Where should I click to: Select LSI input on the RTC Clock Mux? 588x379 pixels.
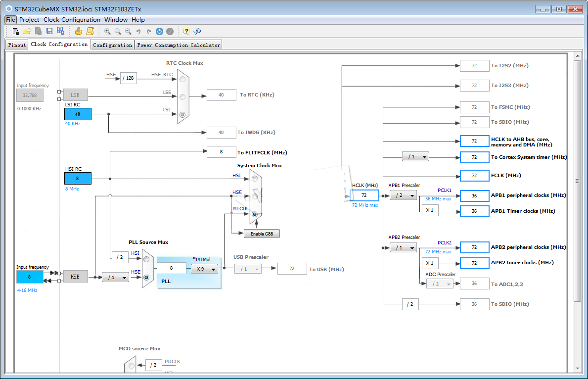coord(182,114)
